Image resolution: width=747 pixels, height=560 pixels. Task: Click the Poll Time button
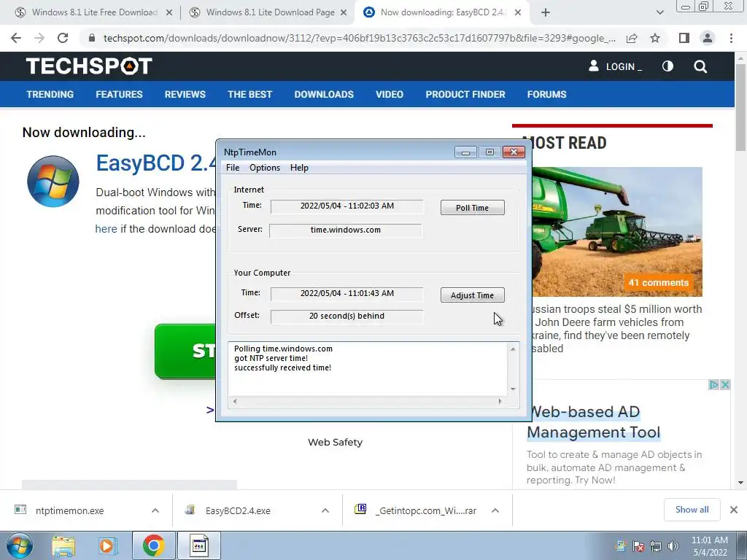472,208
